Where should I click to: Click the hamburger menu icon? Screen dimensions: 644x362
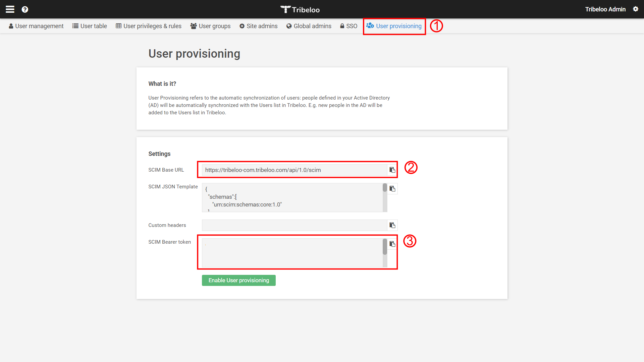pos(10,8)
